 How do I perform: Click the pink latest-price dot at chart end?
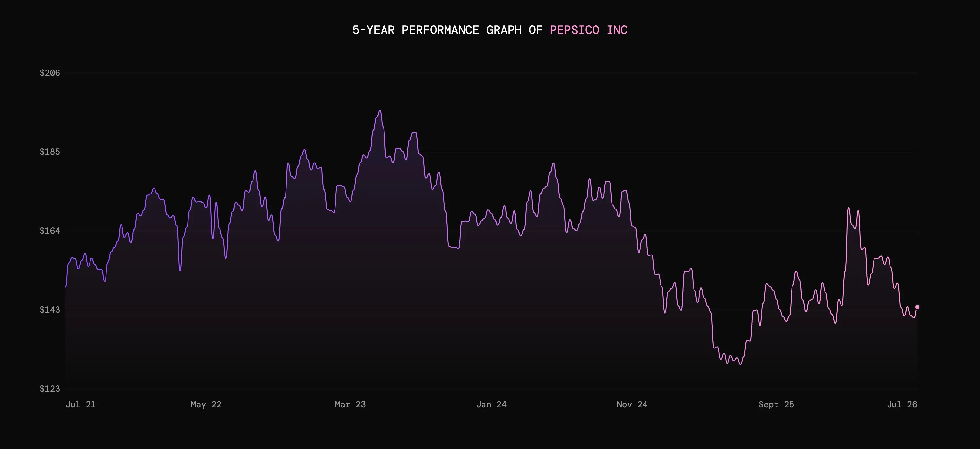click(x=917, y=307)
